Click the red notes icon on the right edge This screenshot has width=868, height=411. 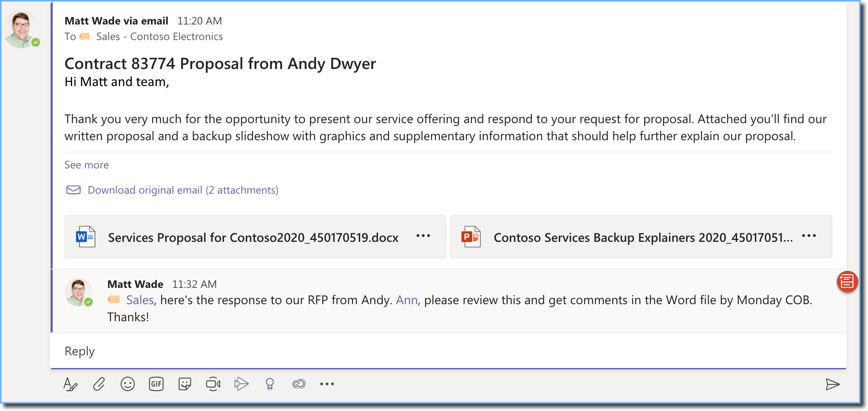847,282
